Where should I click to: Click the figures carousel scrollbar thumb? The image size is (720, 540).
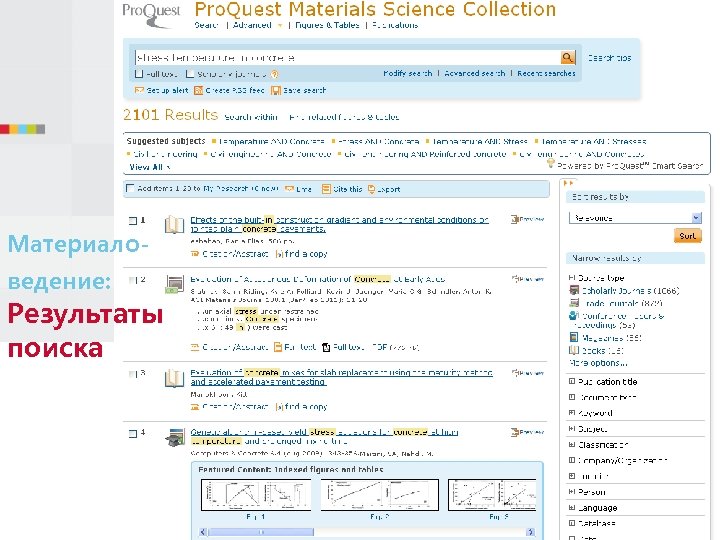(x=261, y=532)
